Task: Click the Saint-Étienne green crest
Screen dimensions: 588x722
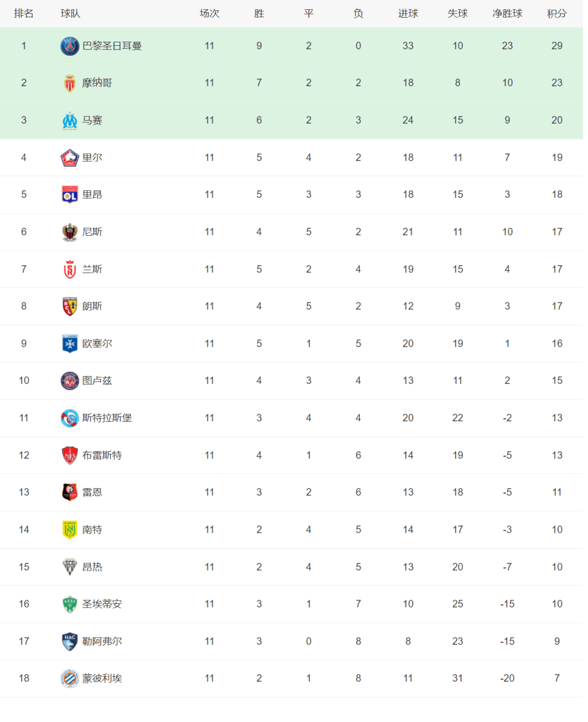Action: 70,604
